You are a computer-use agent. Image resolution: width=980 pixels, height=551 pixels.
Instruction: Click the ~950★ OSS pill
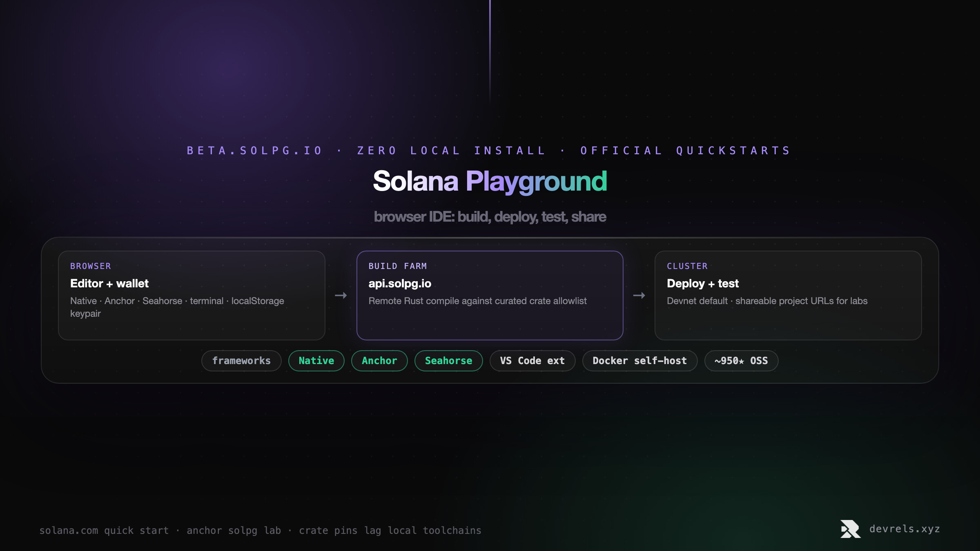741,361
